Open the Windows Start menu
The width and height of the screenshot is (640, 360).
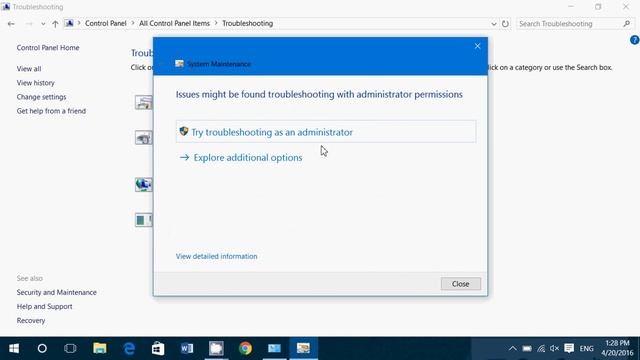coord(14,348)
